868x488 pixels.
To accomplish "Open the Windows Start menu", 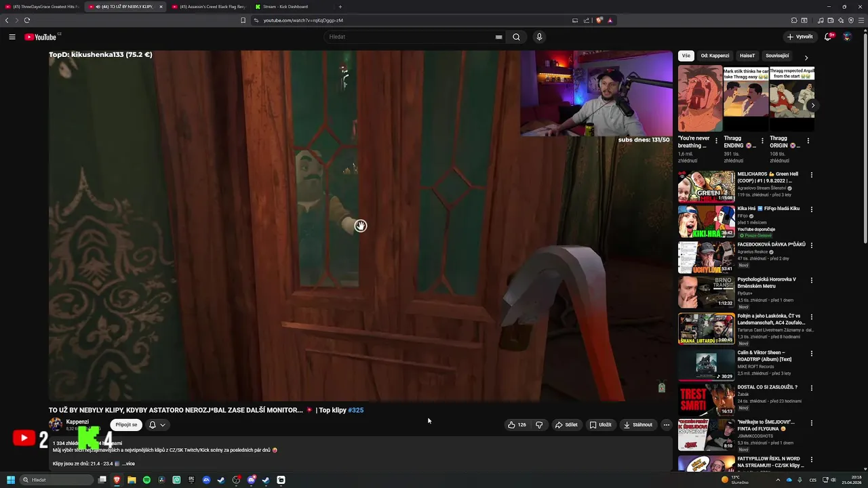I will 11,480.
